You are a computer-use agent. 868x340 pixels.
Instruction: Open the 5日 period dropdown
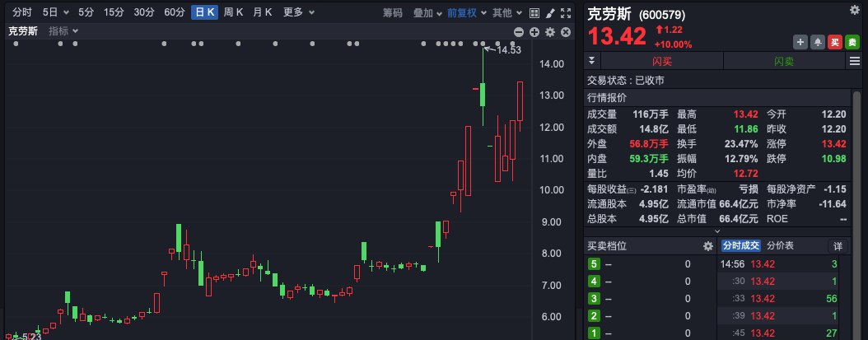pyautogui.click(x=55, y=12)
